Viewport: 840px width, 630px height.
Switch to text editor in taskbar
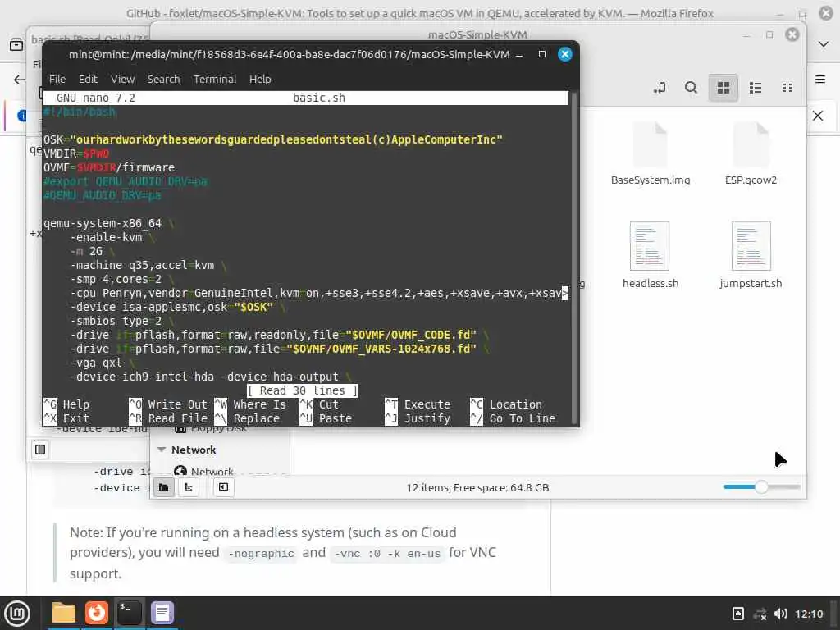pos(162,613)
